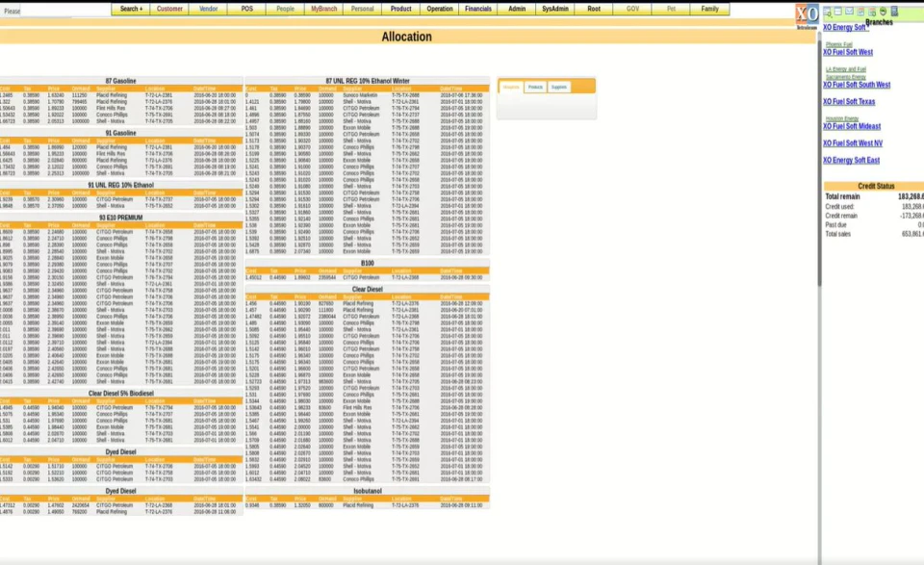Click the Allocation page heading
This screenshot has height=565, width=924.
pos(406,37)
